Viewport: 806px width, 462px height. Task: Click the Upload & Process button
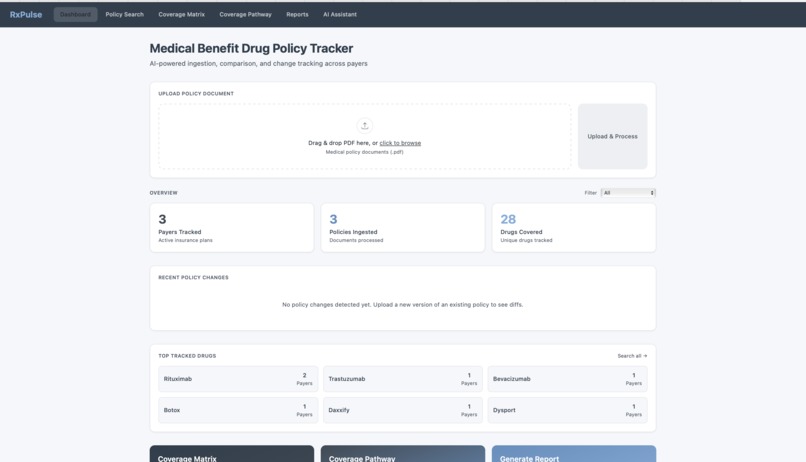[612, 136]
